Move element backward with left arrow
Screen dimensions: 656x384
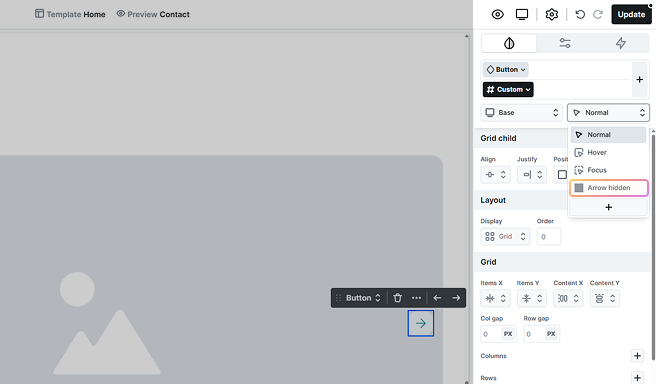(437, 298)
